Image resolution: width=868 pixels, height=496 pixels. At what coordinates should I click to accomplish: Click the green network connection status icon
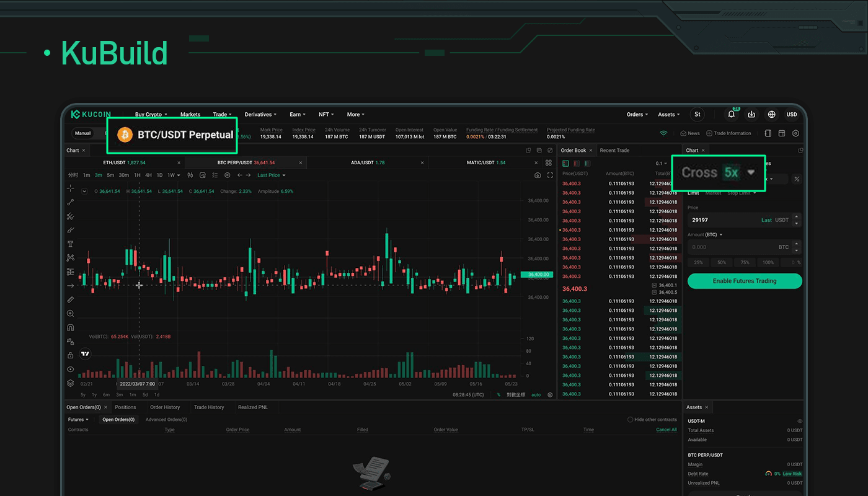(663, 133)
